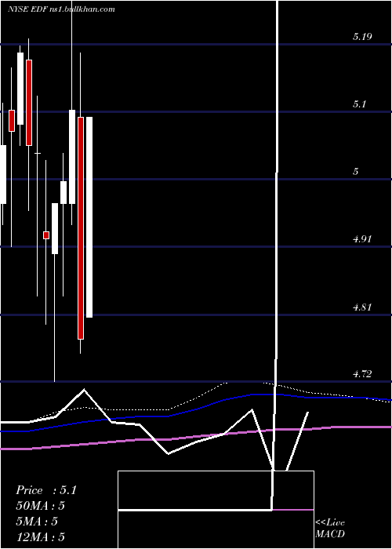Click the 12MA : 5 readout

tap(40, 537)
